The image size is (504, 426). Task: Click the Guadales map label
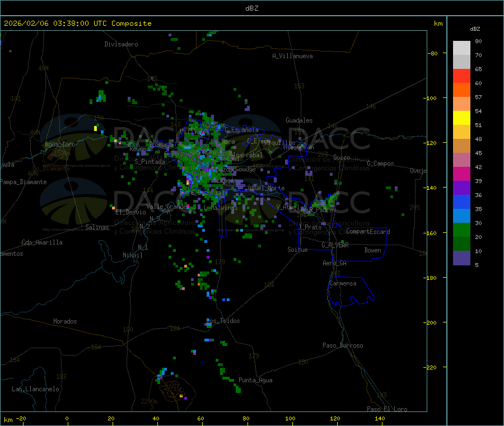click(299, 120)
